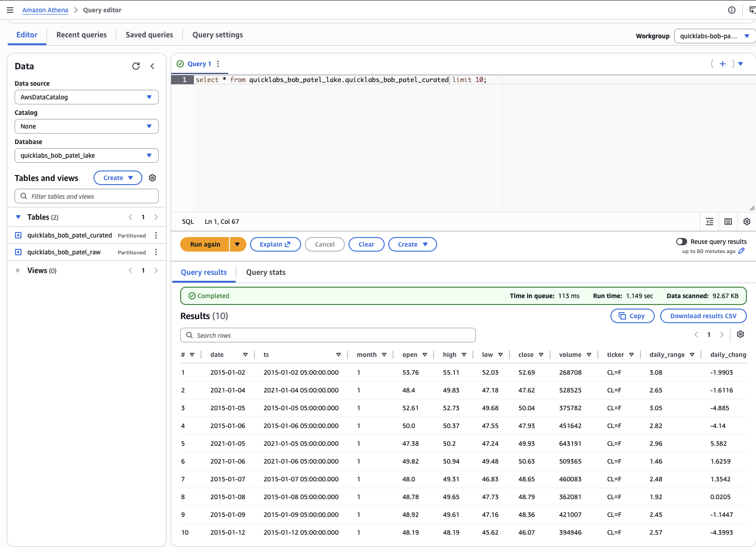Open keyboard shortcuts icon in editor footer
This screenshot has width=756, height=547.
pyautogui.click(x=728, y=222)
